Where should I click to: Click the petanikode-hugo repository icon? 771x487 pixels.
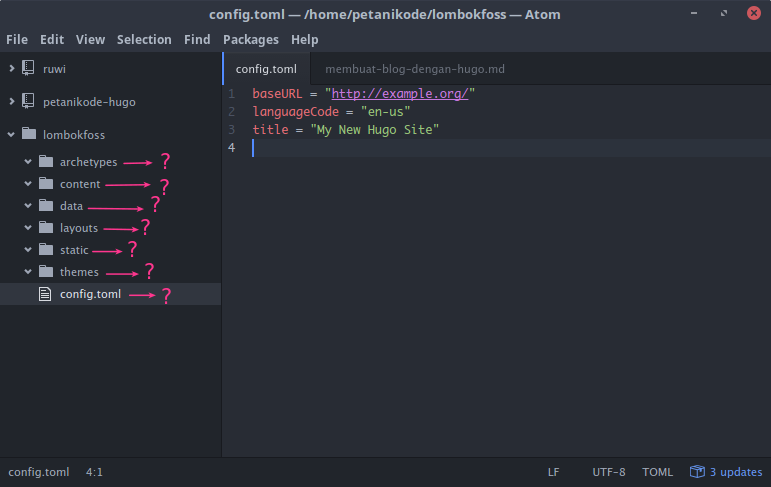(x=28, y=101)
